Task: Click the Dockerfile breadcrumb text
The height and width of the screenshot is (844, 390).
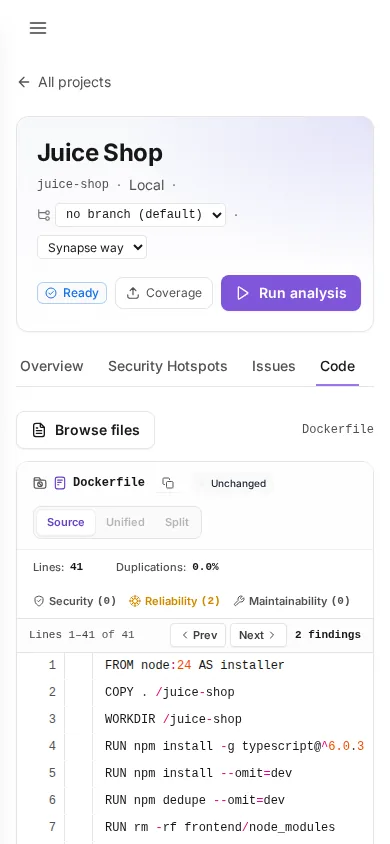Action: coord(338,429)
